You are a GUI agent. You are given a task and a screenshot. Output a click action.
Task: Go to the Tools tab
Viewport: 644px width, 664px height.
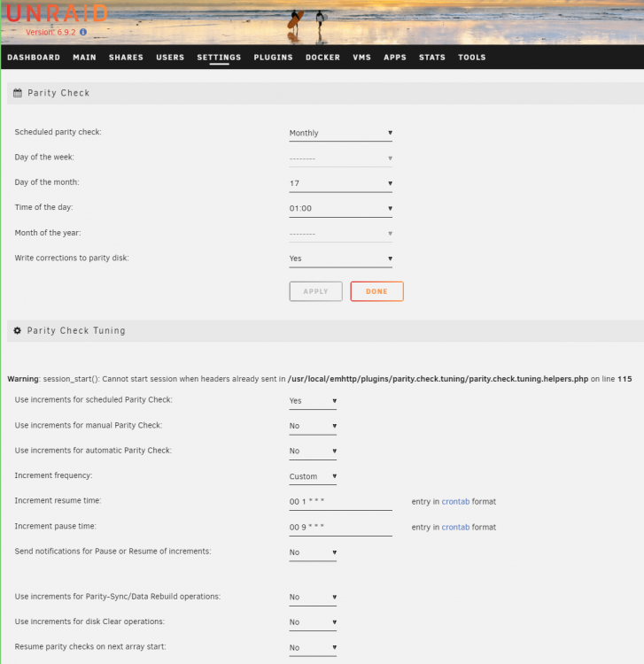coord(471,58)
